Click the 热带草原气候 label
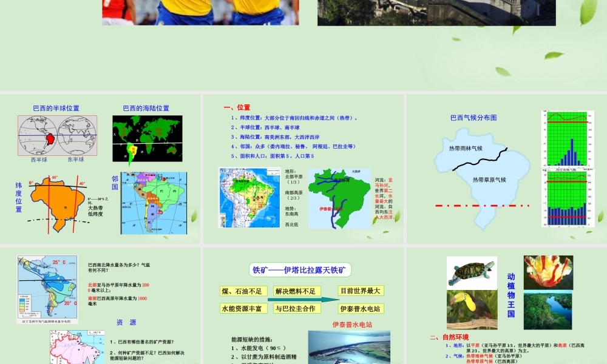 (x=489, y=180)
